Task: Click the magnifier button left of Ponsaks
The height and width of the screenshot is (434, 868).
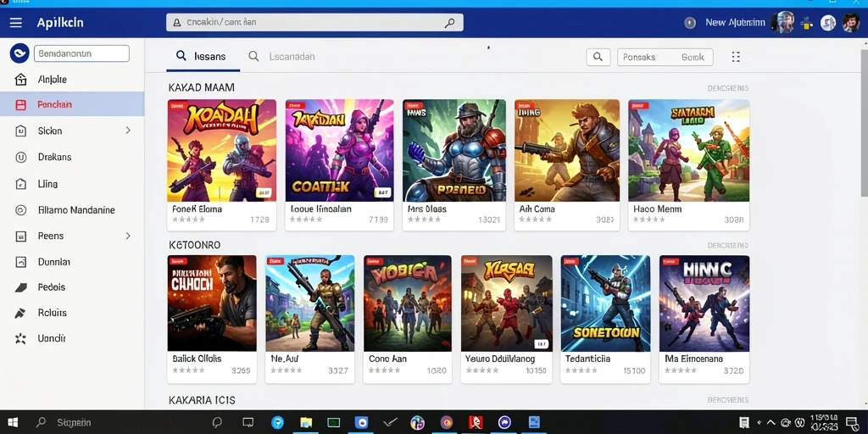Action: [598, 57]
